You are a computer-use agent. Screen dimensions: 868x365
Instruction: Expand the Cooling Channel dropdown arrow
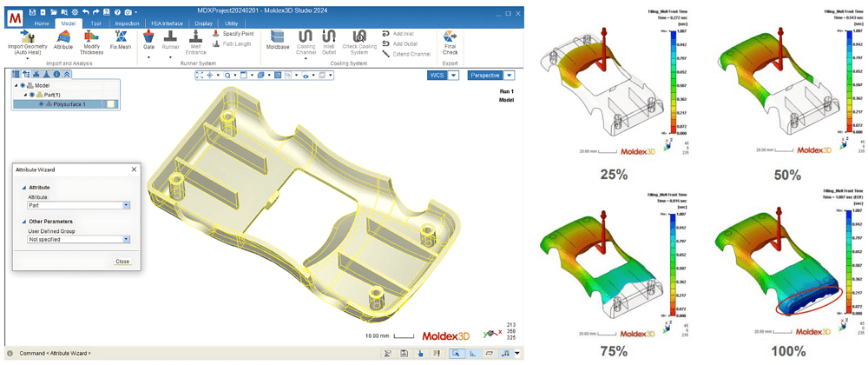tap(306, 59)
